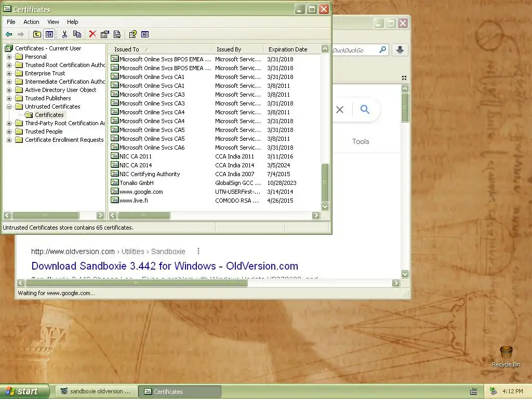
Task: Select Certificates - Current User root node
Action: point(48,48)
